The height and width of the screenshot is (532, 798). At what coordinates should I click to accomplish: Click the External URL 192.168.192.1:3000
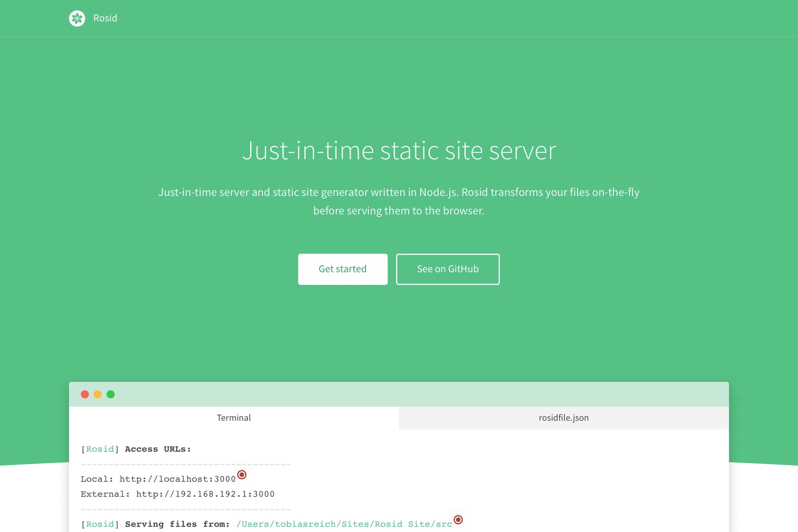pyautogui.click(x=205, y=494)
